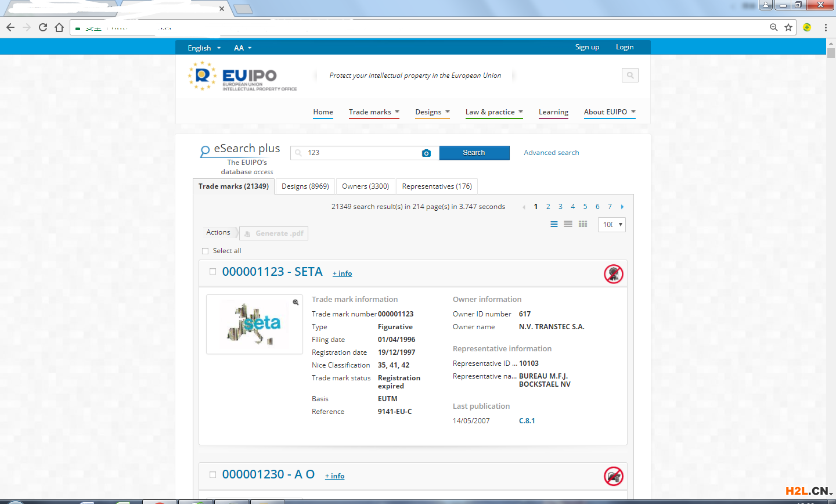Click the browser forward arrow

tap(27, 27)
